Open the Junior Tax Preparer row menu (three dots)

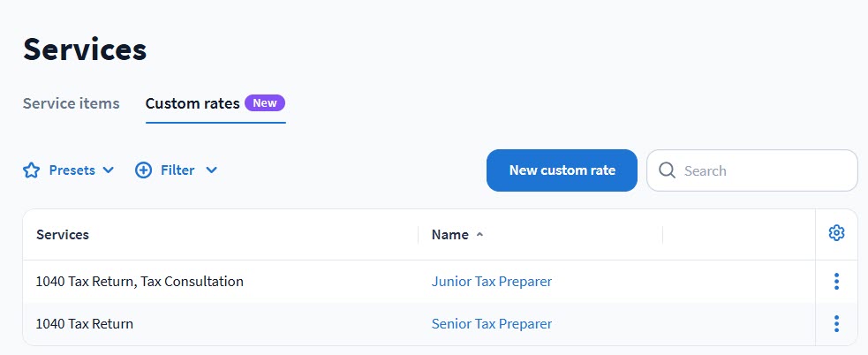coord(836,282)
